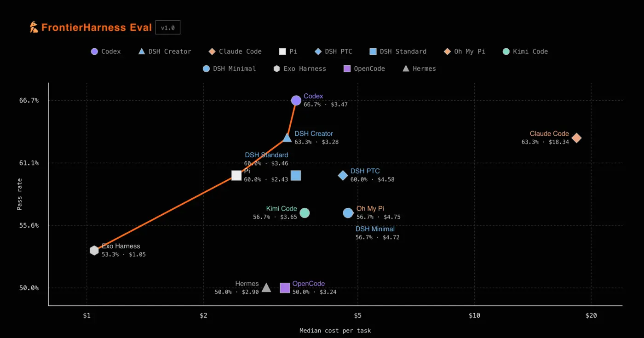
Task: Toggle Claude Code legend entry
Action: 235,52
